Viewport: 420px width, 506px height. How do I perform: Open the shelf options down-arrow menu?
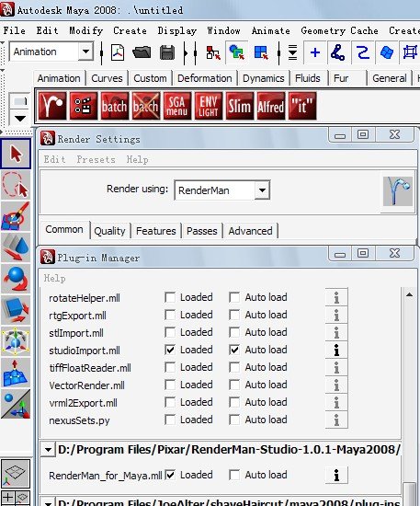click(x=20, y=119)
